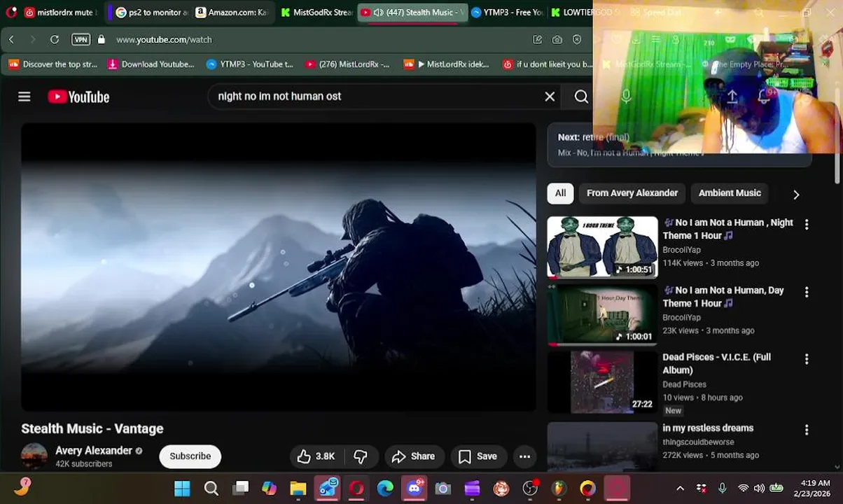Open the Day Theme 1 Hour thumbnail
The height and width of the screenshot is (504, 843).
(602, 314)
